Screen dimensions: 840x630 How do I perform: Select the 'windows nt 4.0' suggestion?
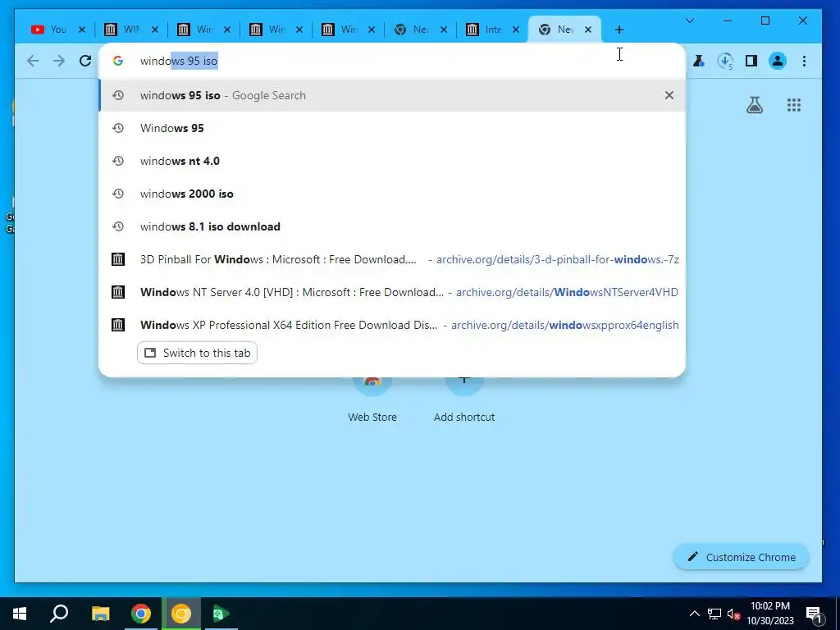point(392,161)
